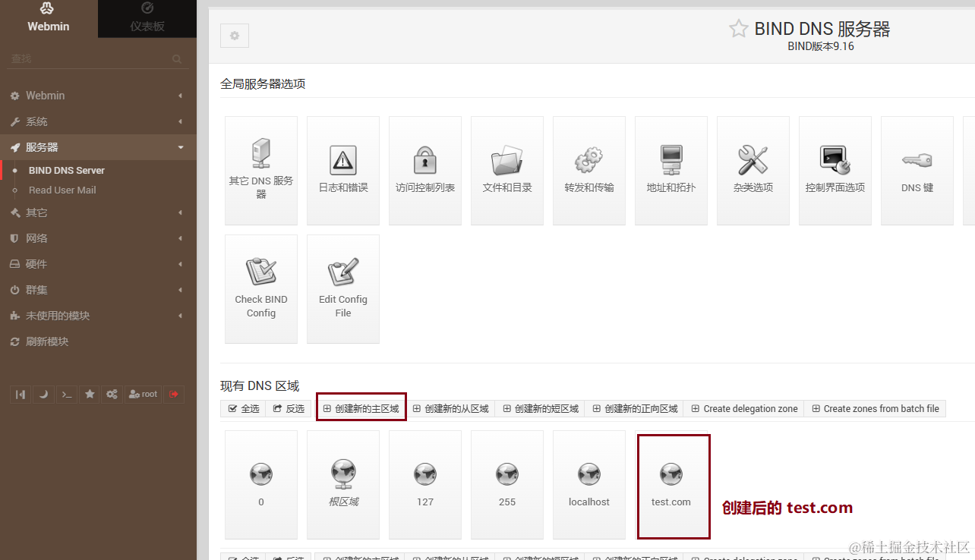Run Check BIND Config tool
Image resolution: width=975 pixels, height=560 pixels.
(x=260, y=288)
